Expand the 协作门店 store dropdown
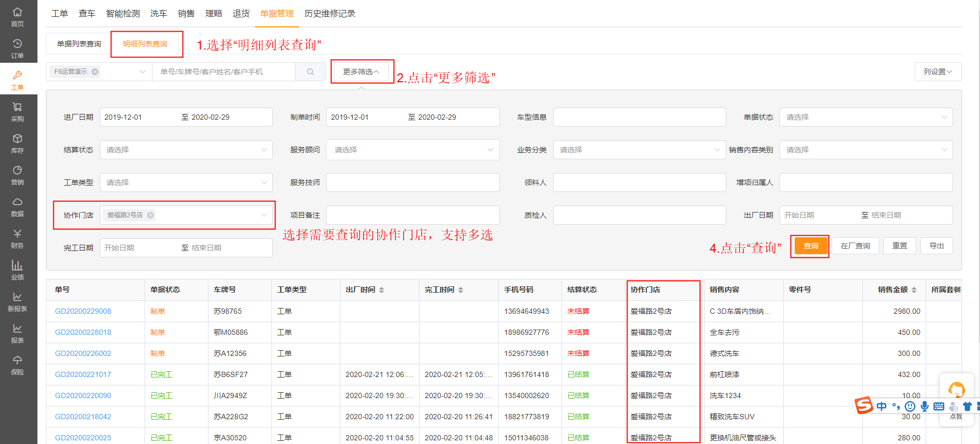 click(x=264, y=215)
